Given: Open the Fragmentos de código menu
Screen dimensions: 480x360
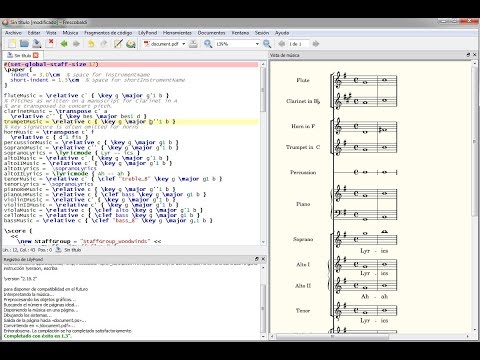Looking at the screenshot, I should 108,33.
